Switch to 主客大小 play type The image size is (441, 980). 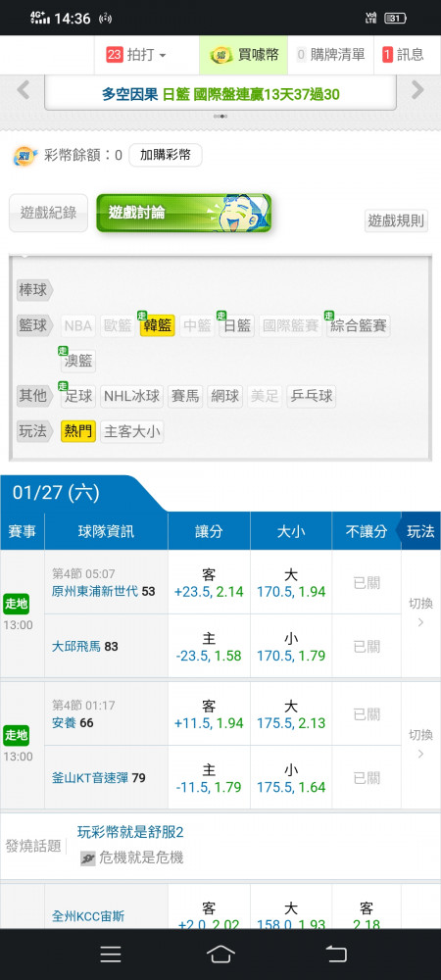pyautogui.click(x=131, y=431)
